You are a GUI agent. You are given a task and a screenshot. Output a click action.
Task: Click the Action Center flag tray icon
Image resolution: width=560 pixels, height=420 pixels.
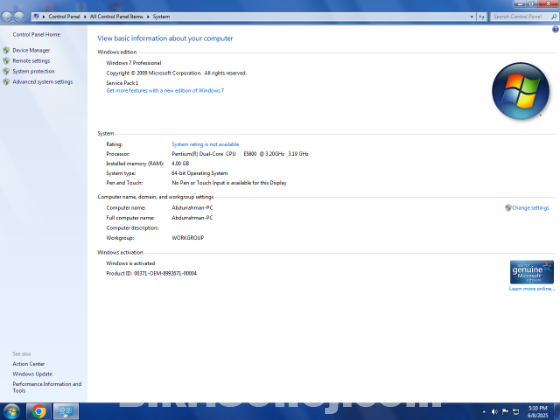coord(505,412)
